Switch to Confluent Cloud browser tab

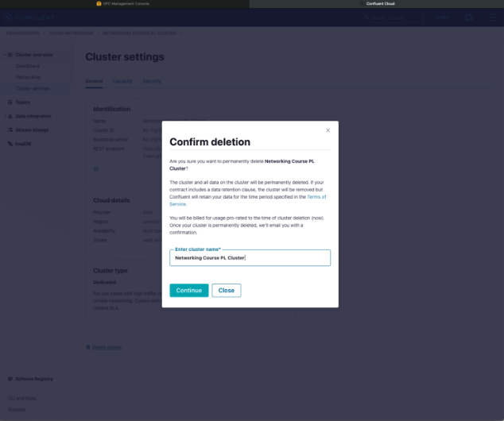[x=377, y=4]
